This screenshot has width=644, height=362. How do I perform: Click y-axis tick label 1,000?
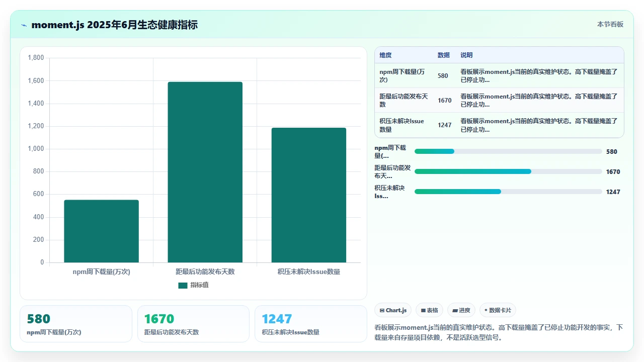[36, 149]
